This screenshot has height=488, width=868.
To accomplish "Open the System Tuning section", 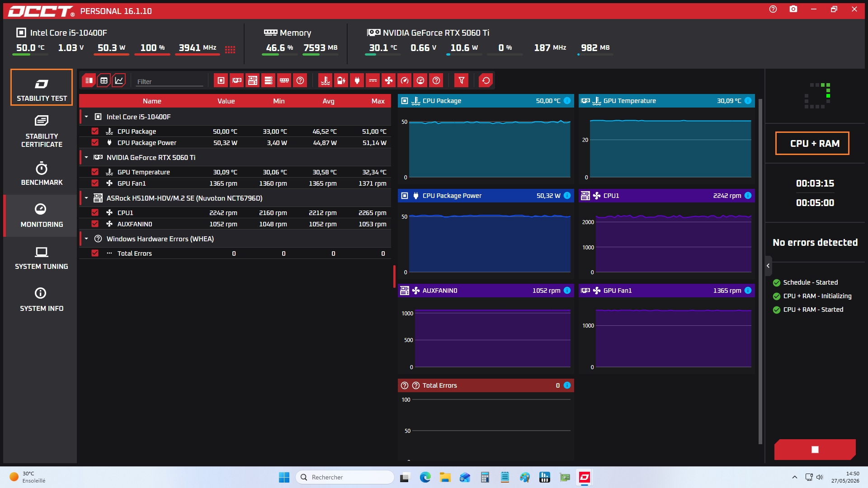I will coord(42,258).
